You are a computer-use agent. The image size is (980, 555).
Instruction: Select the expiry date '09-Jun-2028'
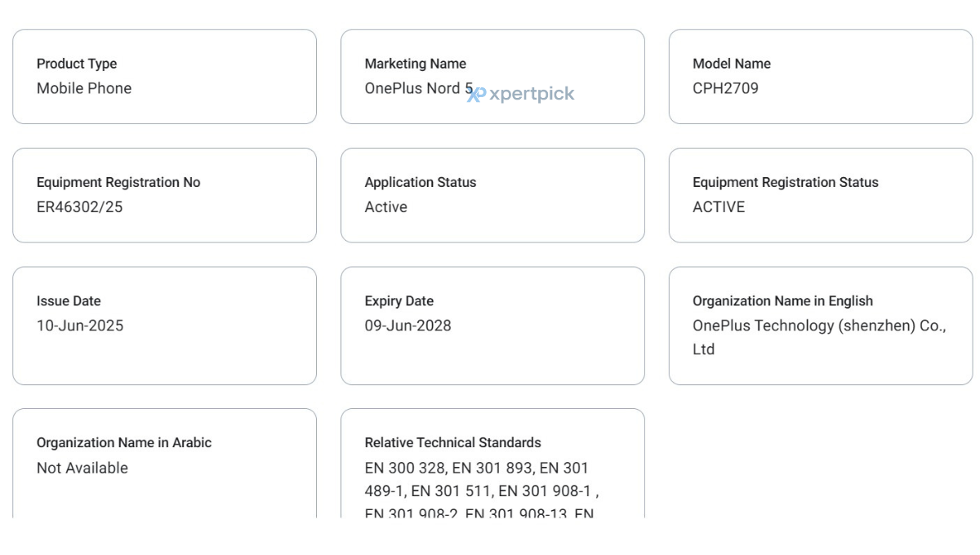[408, 326]
